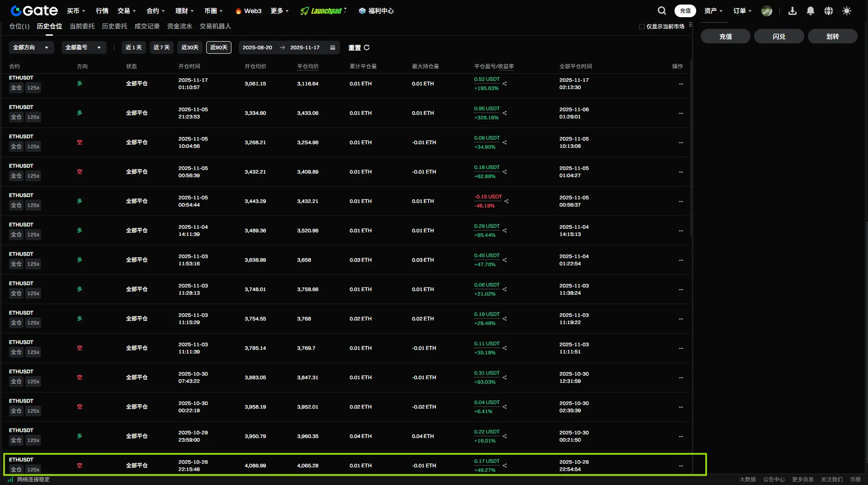Switch to the 资金流水 tab
Image resolution: width=868 pixels, height=485 pixels.
tap(179, 26)
